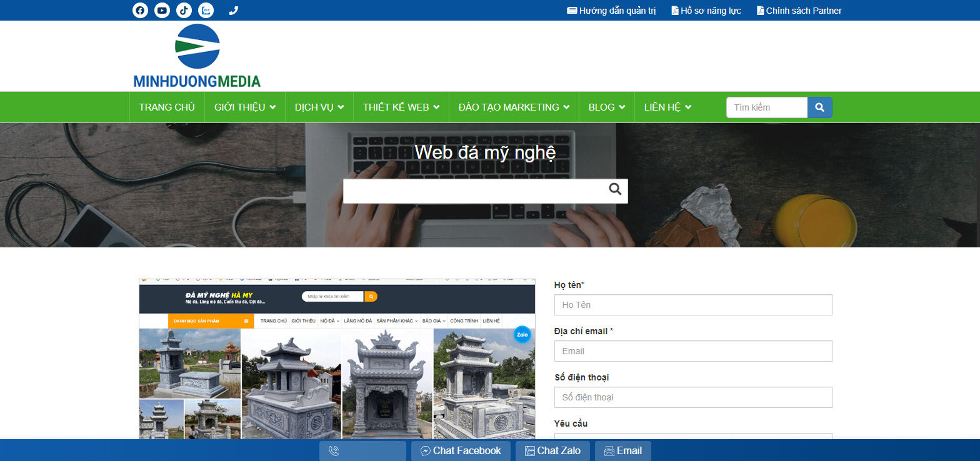Click the Web đá mỹ nghệ heading
Screen dimensions: 980x461
[x=485, y=152]
